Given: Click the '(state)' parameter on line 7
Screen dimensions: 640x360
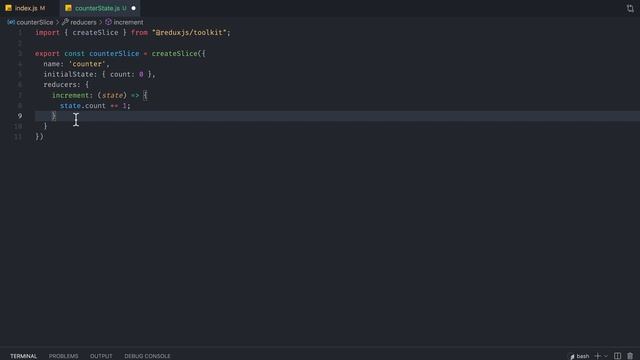Looking at the screenshot, I should point(112,95).
